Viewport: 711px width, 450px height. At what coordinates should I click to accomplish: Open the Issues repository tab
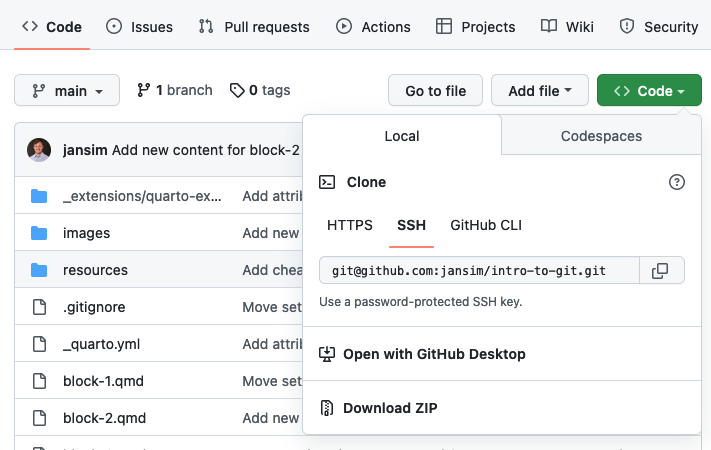tap(139, 27)
